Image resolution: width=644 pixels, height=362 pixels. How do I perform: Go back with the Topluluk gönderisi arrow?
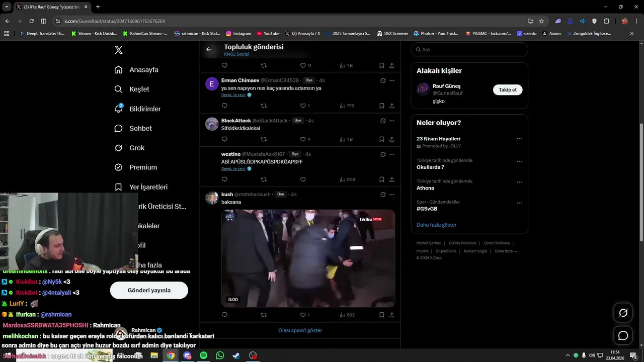point(209,49)
